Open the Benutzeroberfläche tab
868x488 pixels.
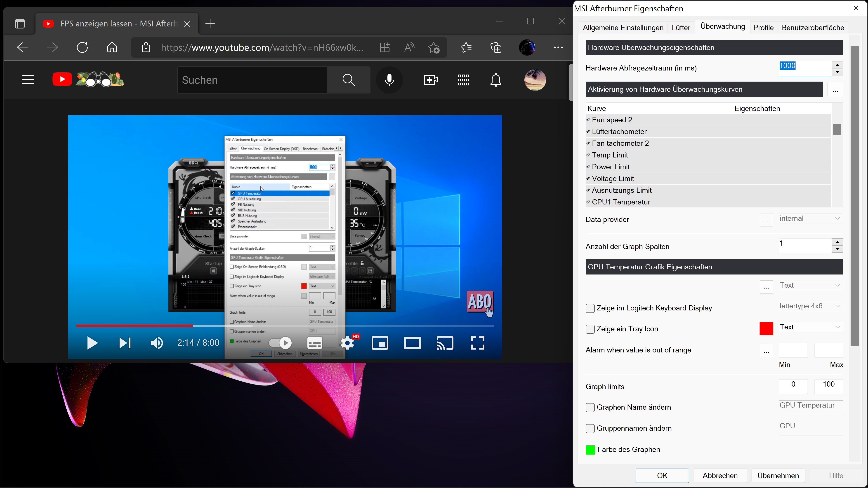(x=813, y=28)
